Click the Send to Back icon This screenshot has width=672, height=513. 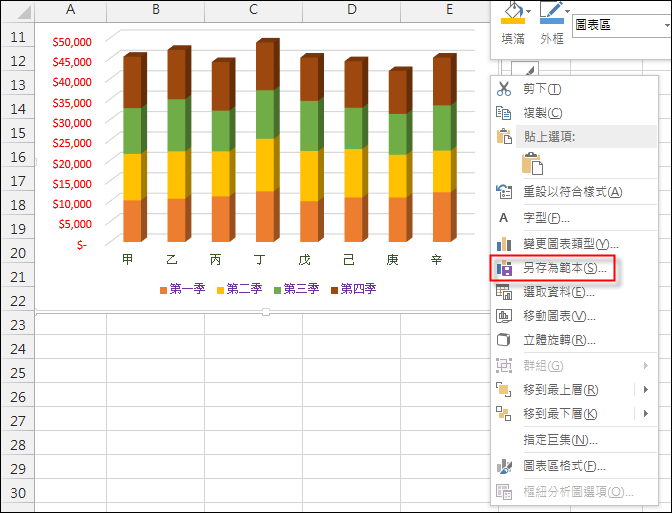click(x=504, y=414)
